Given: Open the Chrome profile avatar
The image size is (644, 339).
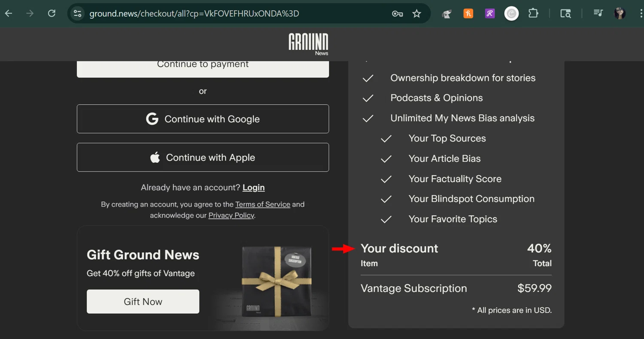Looking at the screenshot, I should point(620,14).
